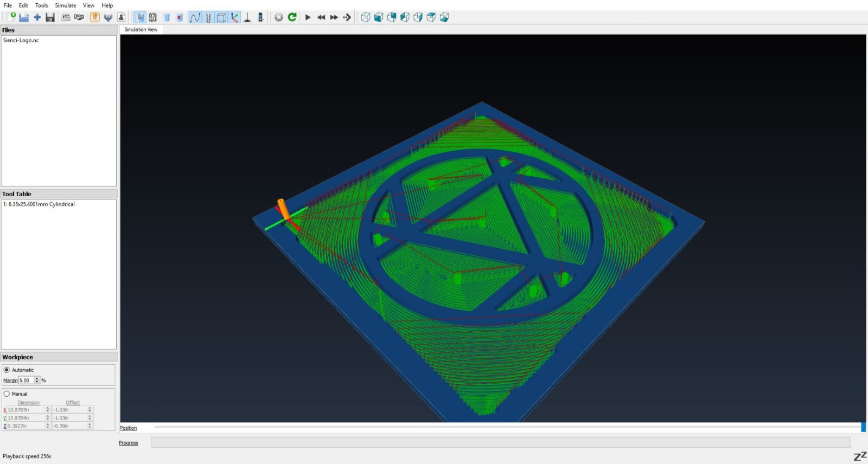The image size is (868, 464).
Task: Click the Progress bar
Action: click(500, 442)
